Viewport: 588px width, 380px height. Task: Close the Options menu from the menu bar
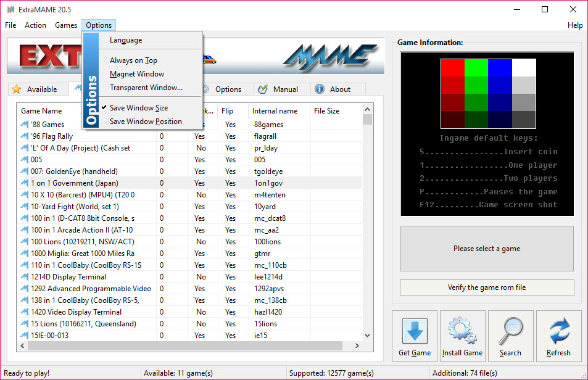click(99, 25)
